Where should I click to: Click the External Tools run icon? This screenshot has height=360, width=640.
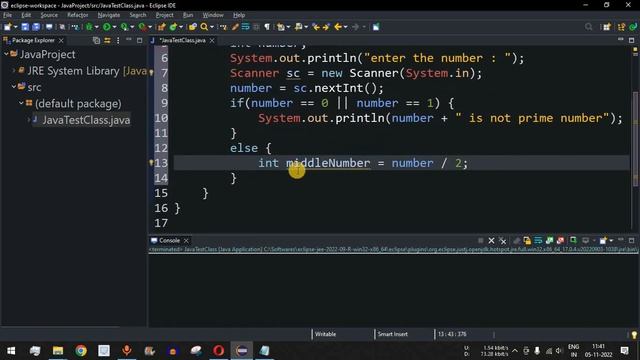pyautogui.click(x=142, y=27)
